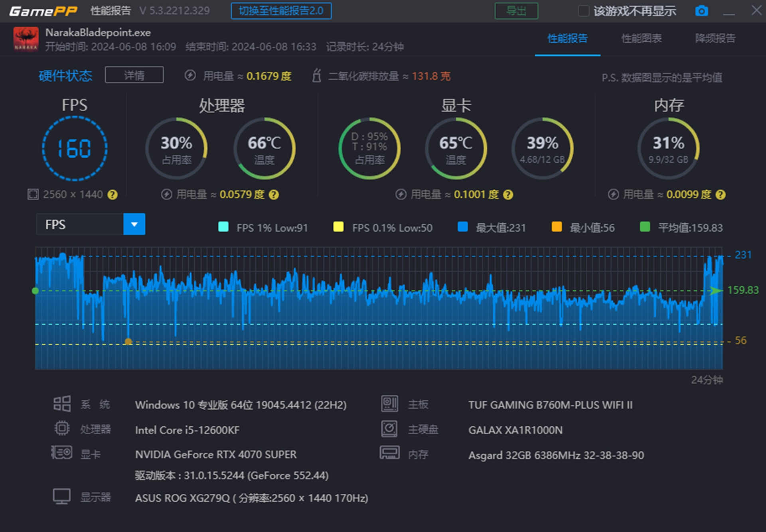Click the camera screenshot icon

(701, 11)
